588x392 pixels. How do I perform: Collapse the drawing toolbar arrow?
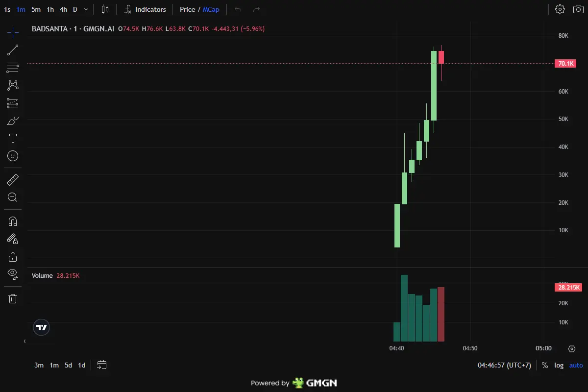(x=24, y=341)
